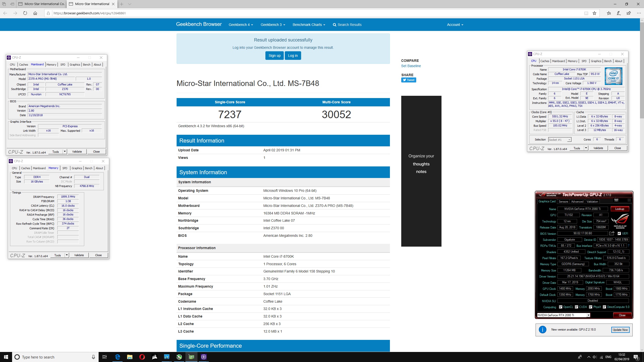The width and height of the screenshot is (644, 362).
Task: Tweet this result
Action: pos(409,80)
